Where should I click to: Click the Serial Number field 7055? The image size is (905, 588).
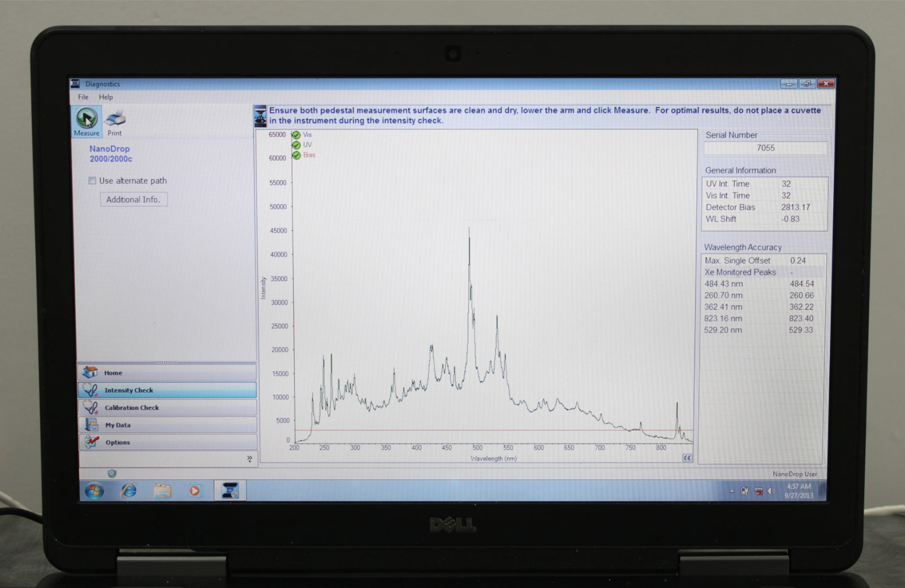pyautogui.click(x=765, y=148)
